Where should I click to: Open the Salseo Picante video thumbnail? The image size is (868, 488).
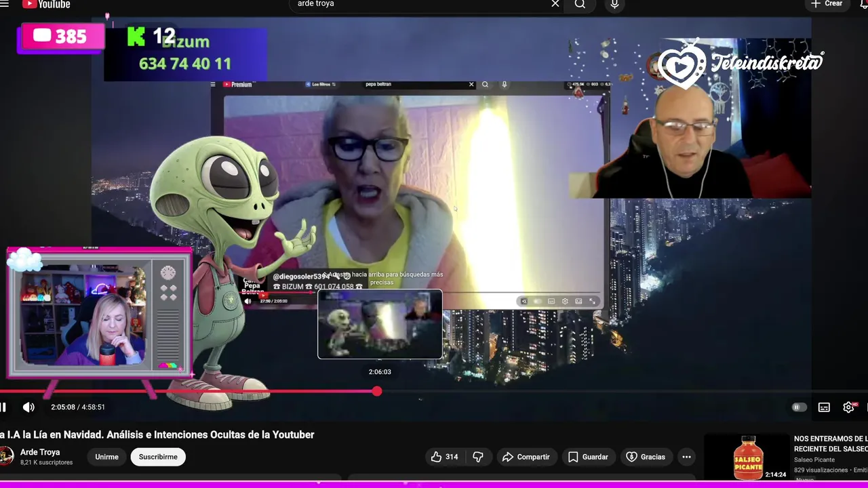point(747,457)
